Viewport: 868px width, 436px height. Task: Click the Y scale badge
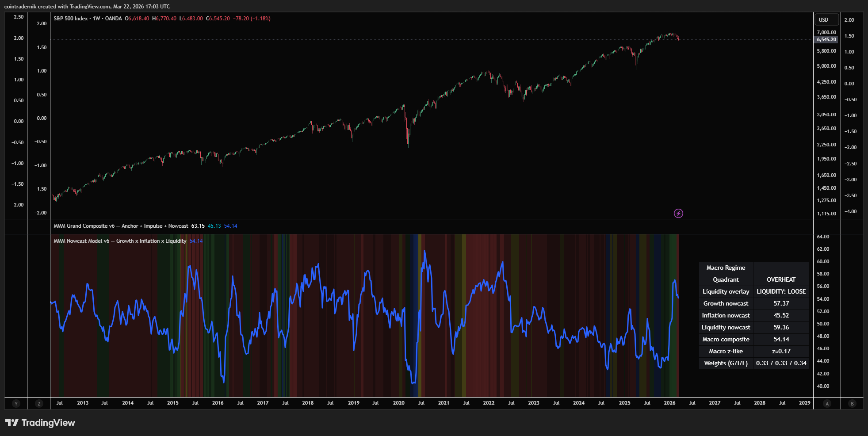[16, 403]
